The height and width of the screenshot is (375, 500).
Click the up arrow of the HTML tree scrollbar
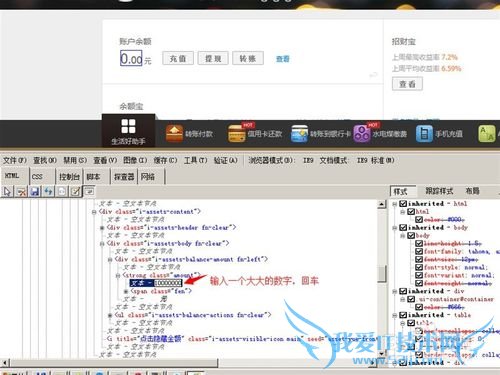[382, 204]
